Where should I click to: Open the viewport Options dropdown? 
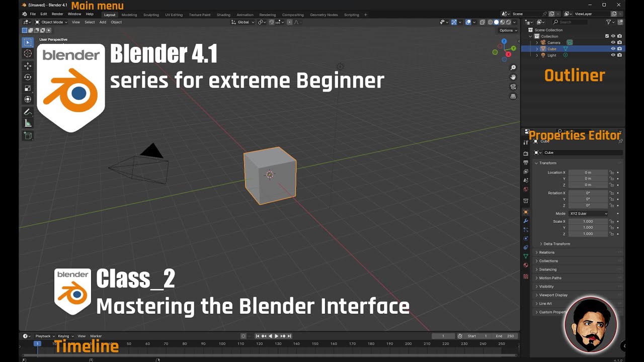coord(508,30)
